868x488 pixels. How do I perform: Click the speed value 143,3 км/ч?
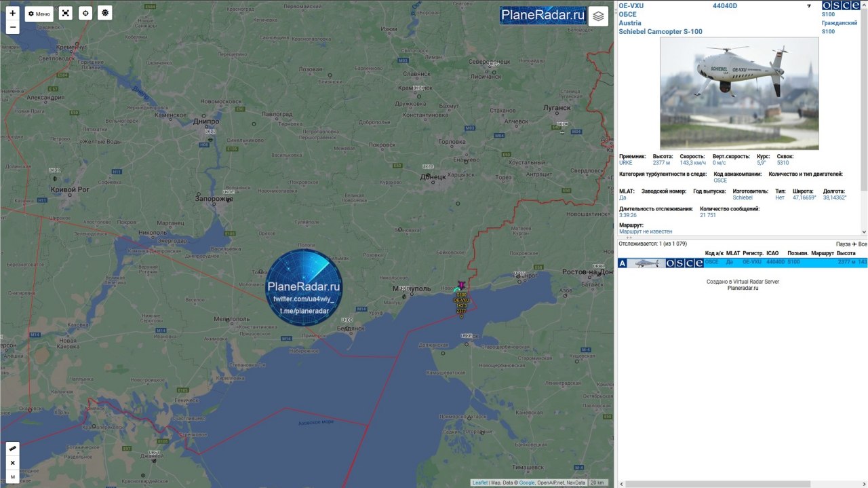pos(693,163)
